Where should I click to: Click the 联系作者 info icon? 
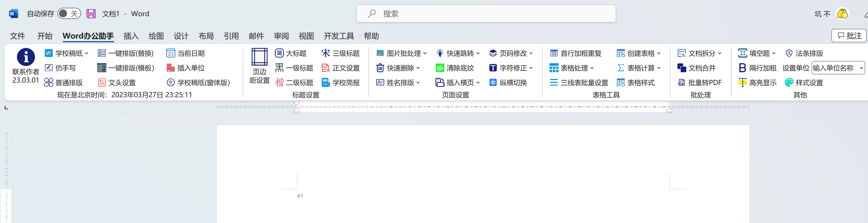[x=26, y=57]
